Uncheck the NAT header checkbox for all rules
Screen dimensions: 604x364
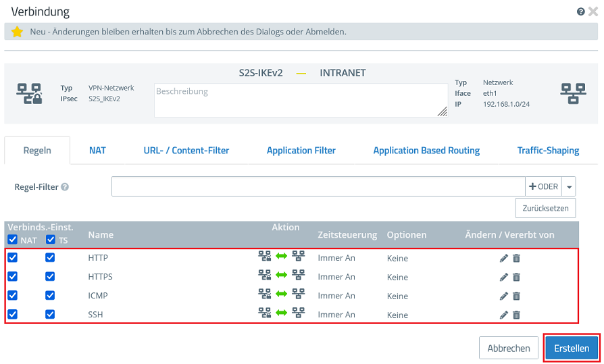[x=12, y=240]
